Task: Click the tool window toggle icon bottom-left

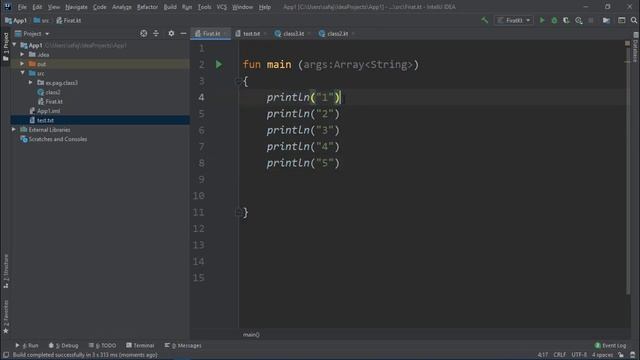Action: click(x=6, y=355)
